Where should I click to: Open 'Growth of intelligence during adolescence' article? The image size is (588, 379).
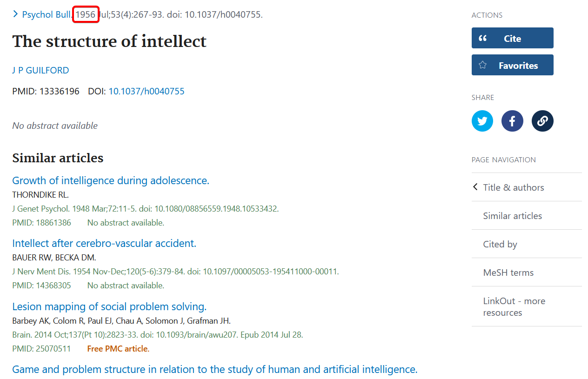(x=111, y=180)
